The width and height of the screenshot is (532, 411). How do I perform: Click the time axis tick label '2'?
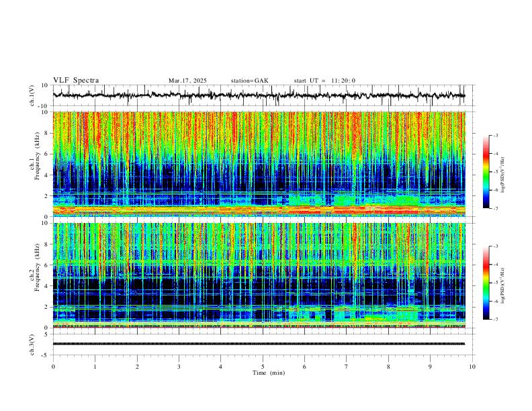(x=137, y=367)
